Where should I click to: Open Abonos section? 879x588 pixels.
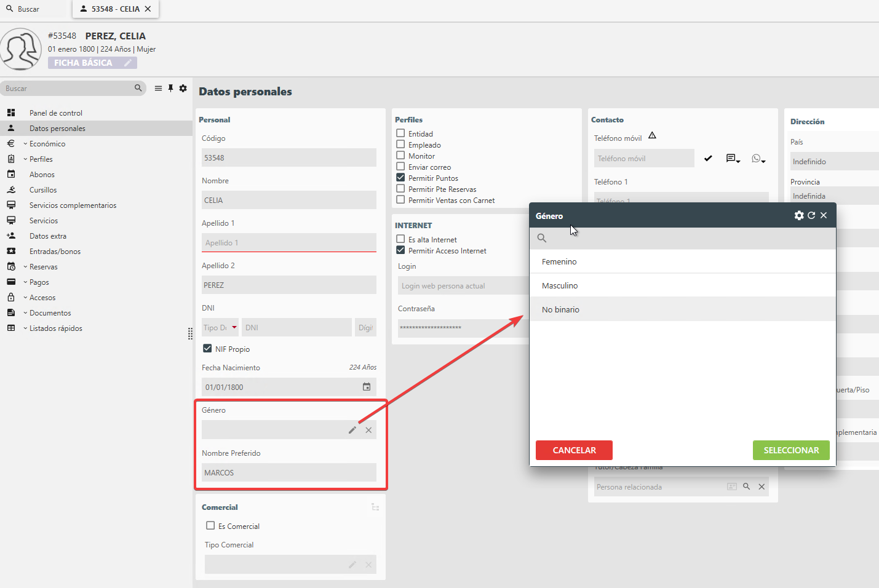[42, 175]
